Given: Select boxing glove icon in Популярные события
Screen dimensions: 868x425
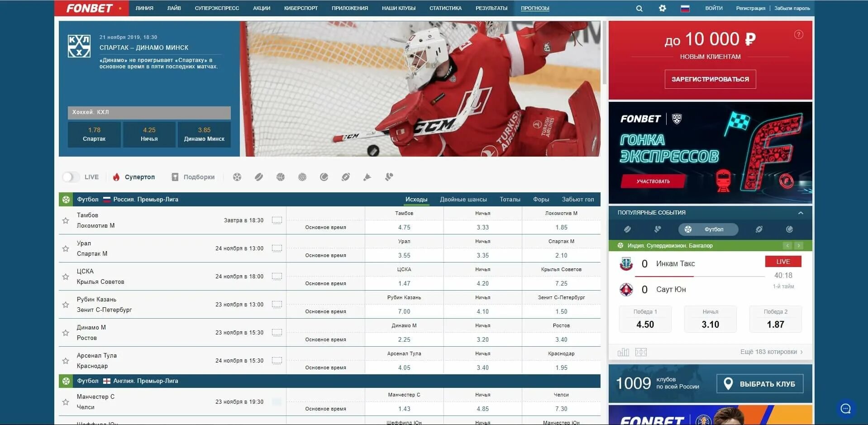Looking at the screenshot, I should click(x=658, y=229).
